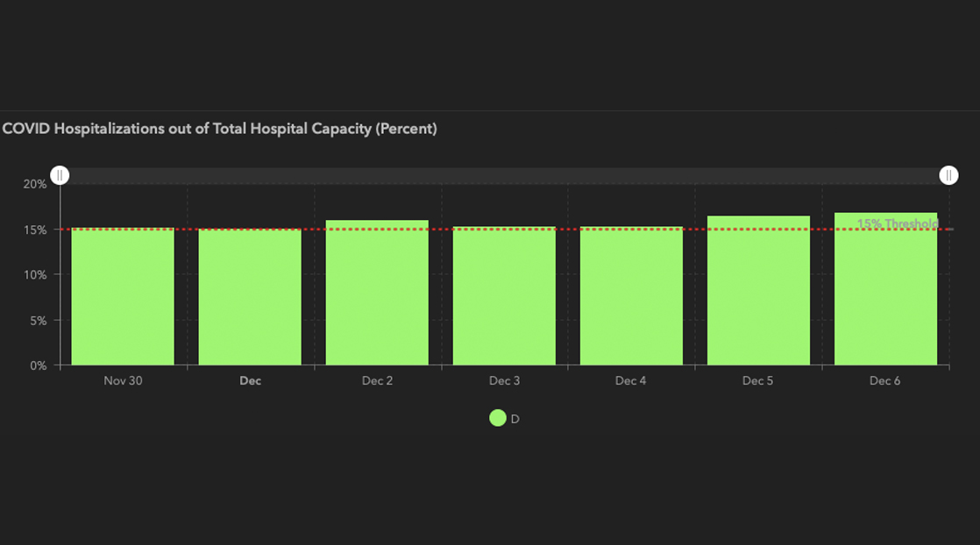The height and width of the screenshot is (545, 980).
Task: Click the zoom scrollbar track above chart
Action: (504, 175)
